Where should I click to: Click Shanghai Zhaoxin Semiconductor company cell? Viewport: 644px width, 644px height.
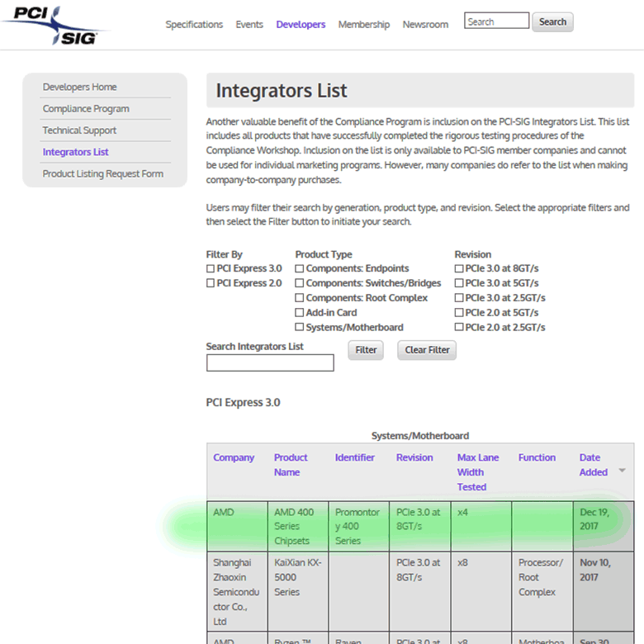click(x=237, y=592)
